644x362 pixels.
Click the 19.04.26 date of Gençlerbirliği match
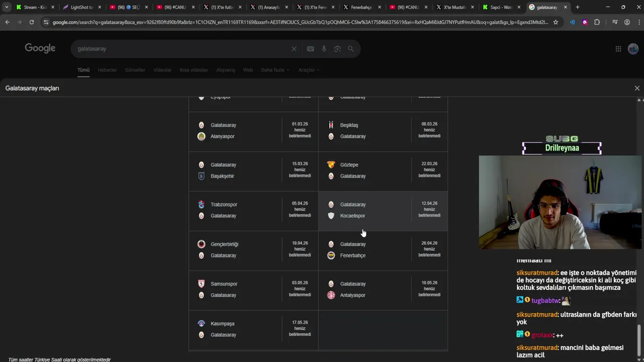pos(300,243)
